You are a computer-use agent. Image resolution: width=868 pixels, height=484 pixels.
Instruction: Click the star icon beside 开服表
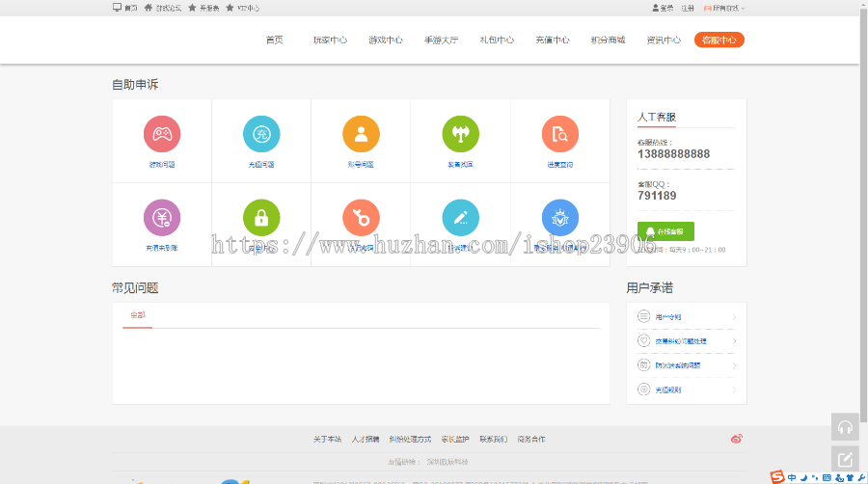[x=192, y=8]
